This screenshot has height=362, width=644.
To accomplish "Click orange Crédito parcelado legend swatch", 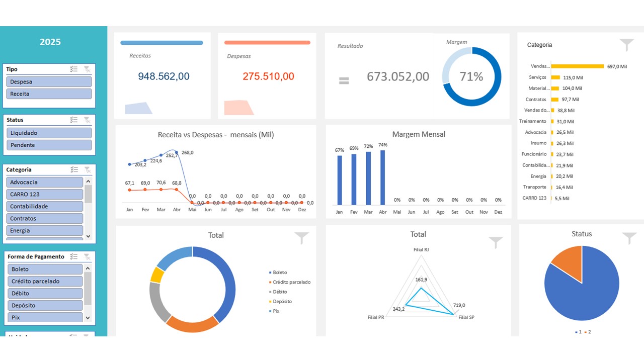I will 270,282.
